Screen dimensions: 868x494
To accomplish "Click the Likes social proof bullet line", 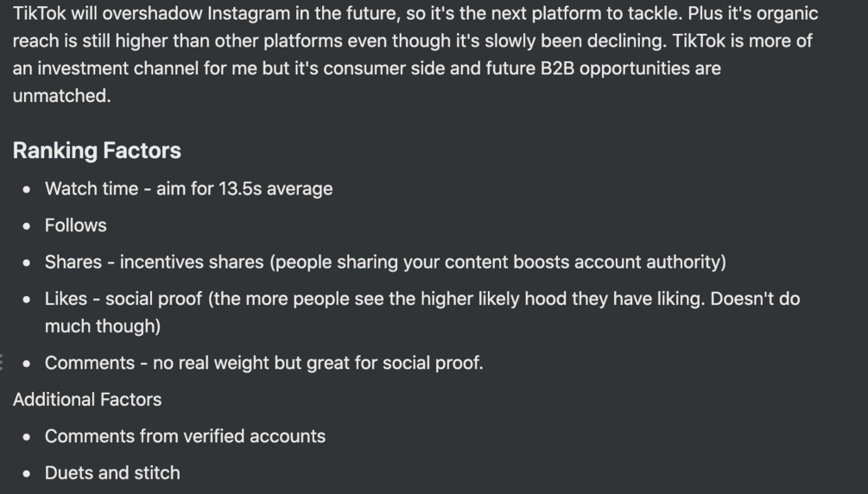I will 421,299.
